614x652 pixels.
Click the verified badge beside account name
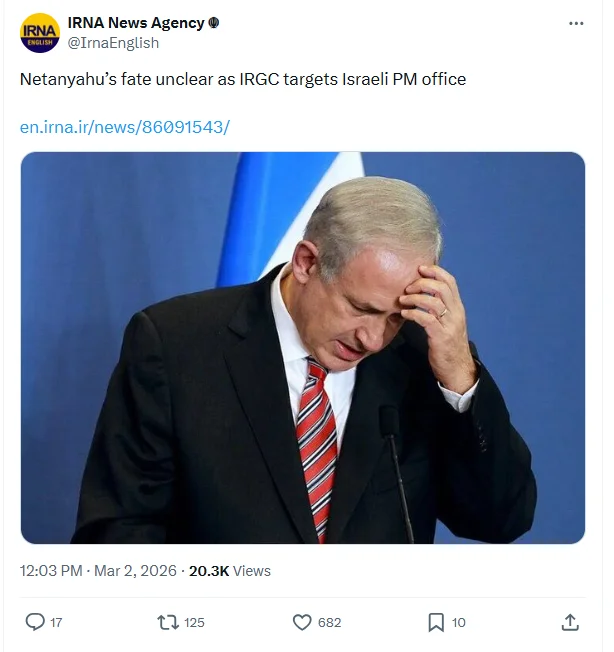tap(213, 23)
